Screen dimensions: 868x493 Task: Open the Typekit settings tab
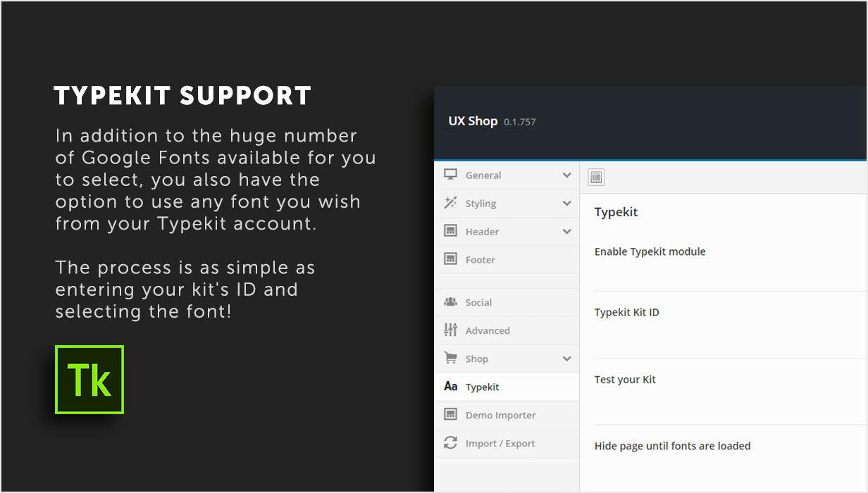click(507, 387)
